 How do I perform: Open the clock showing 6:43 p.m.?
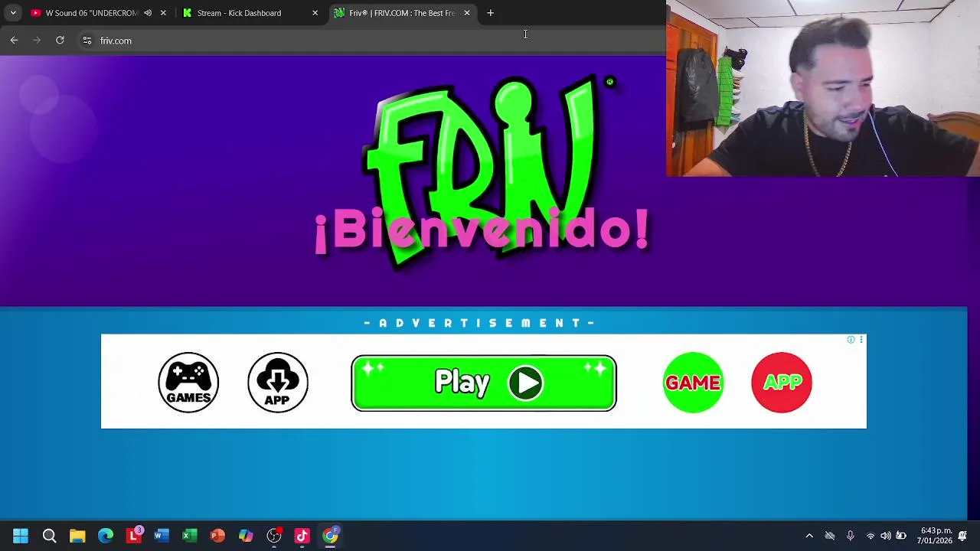click(x=936, y=536)
